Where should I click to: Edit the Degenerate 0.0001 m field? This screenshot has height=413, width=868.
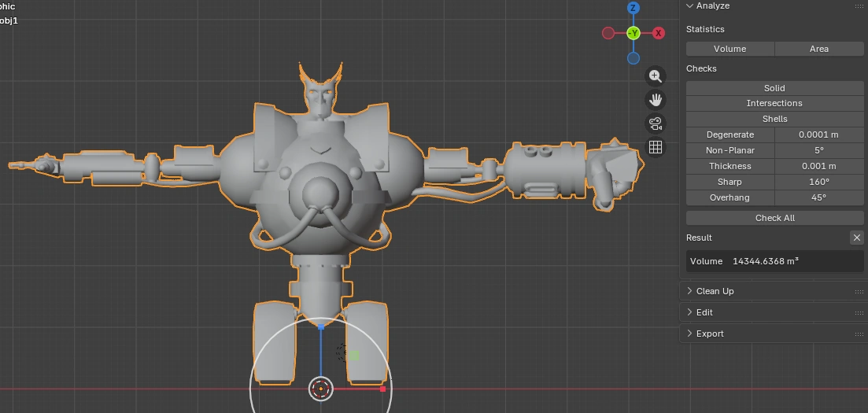818,135
